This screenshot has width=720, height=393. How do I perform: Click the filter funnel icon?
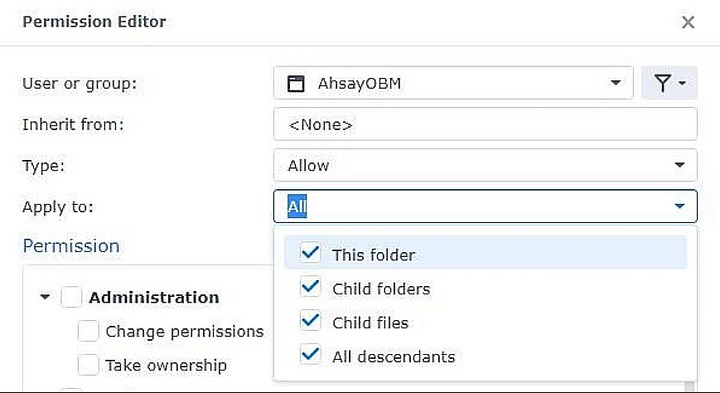(x=663, y=83)
